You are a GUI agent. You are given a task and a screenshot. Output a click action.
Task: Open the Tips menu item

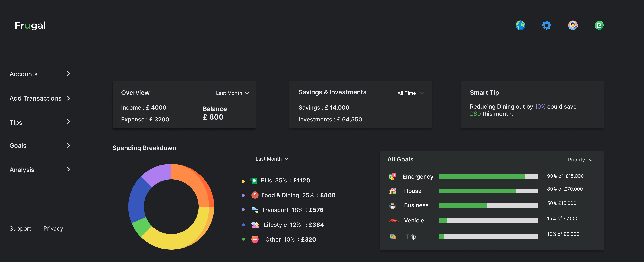(x=16, y=123)
